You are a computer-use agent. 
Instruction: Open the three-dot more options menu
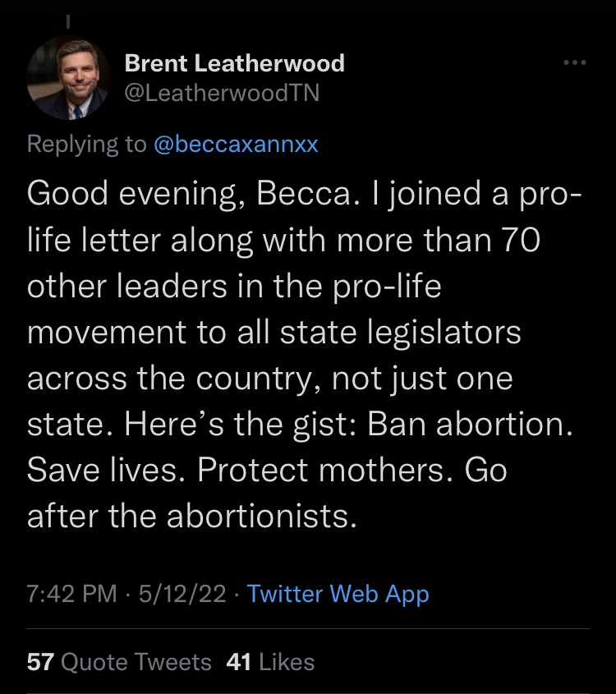[x=575, y=63]
